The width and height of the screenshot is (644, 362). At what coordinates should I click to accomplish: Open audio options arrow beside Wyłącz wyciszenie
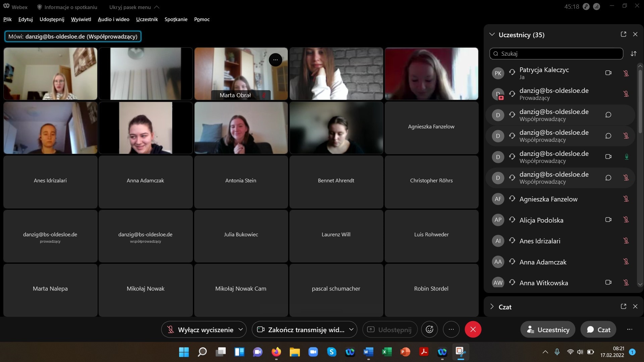pyautogui.click(x=241, y=329)
